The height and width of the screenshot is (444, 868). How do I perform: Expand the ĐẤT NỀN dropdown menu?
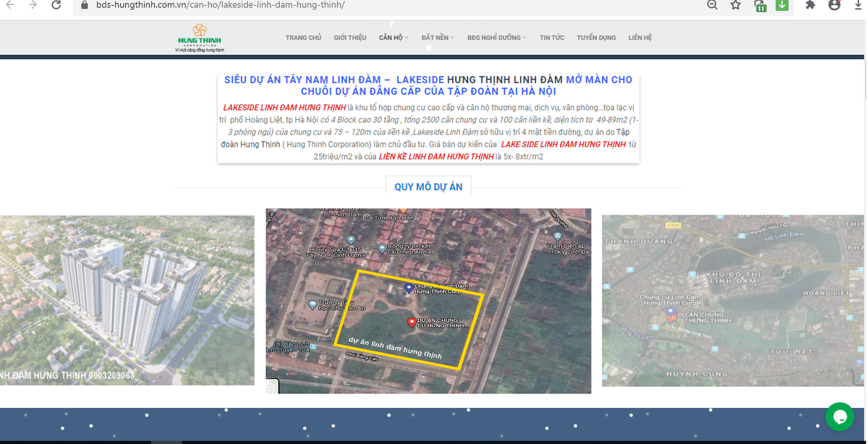pyautogui.click(x=438, y=38)
